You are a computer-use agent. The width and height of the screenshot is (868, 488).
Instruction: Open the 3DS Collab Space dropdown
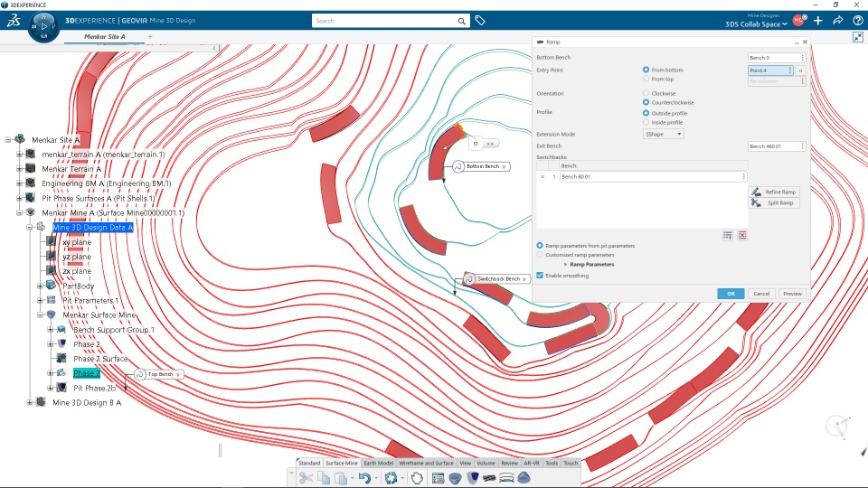[x=756, y=23]
